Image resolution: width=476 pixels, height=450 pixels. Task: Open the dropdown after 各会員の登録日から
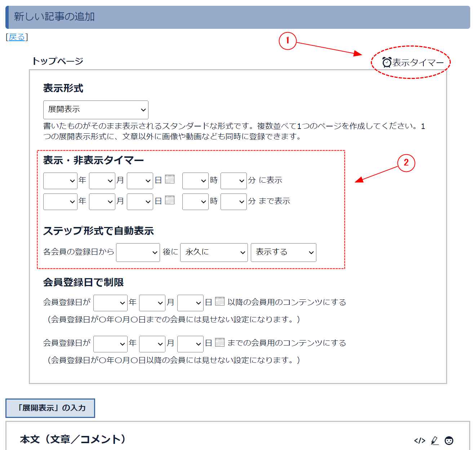[138, 253]
